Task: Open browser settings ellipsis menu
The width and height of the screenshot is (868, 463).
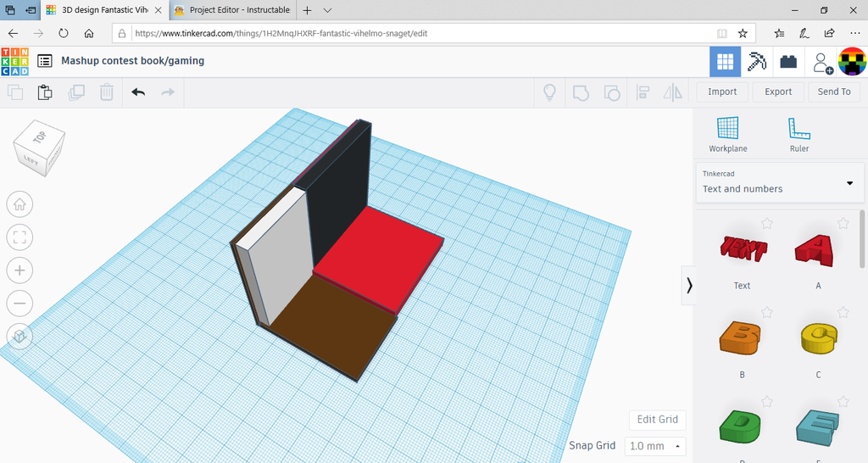Action: click(x=854, y=33)
